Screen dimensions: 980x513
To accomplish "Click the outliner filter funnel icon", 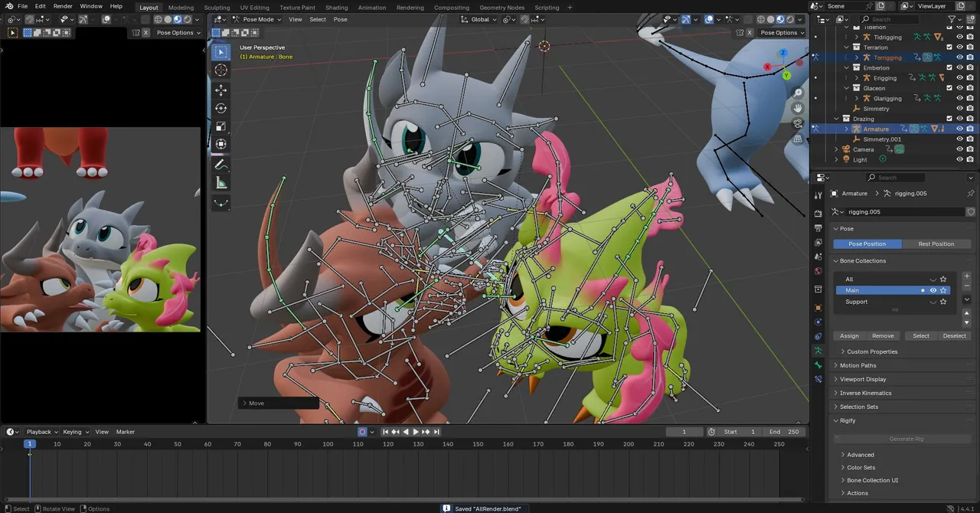I will tap(953, 19).
